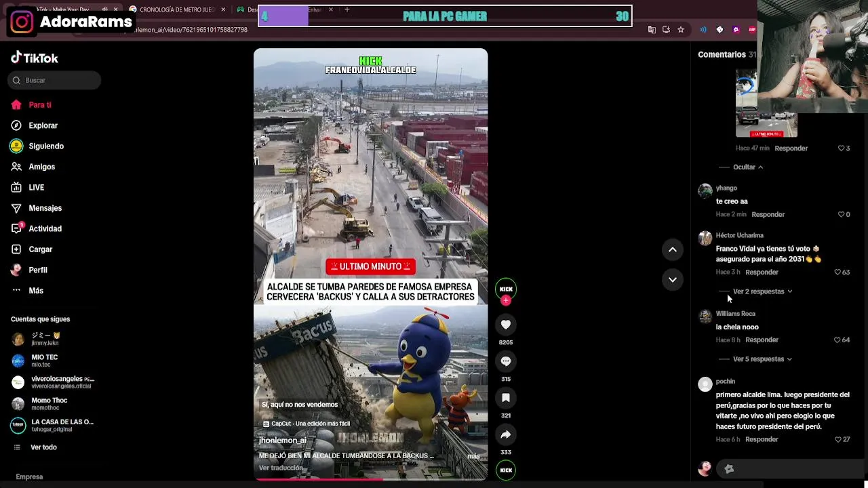
Task: Click the comment image thumbnail
Action: pyautogui.click(x=766, y=103)
